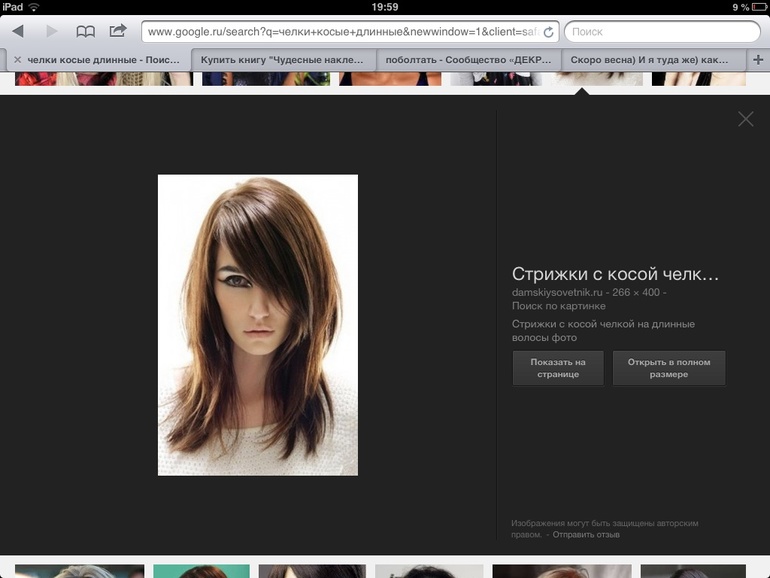Viewport: 770px width, 578px height.
Task: Tap the Safari back arrow
Action: 17,32
